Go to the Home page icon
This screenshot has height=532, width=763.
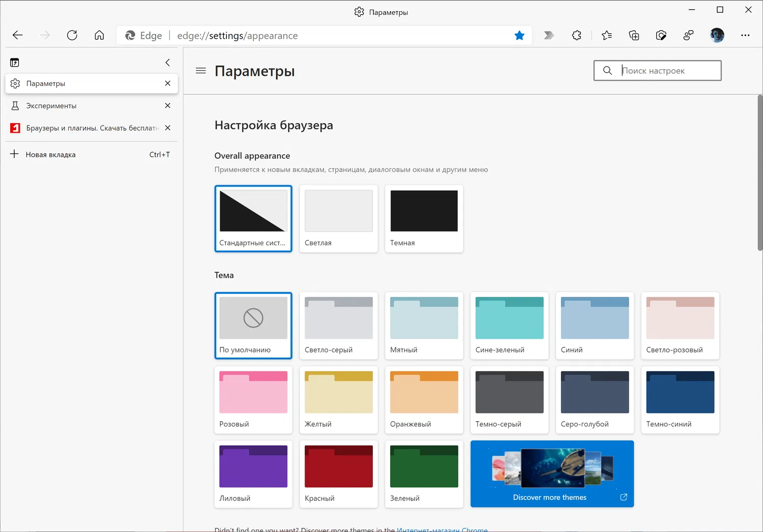(x=99, y=35)
